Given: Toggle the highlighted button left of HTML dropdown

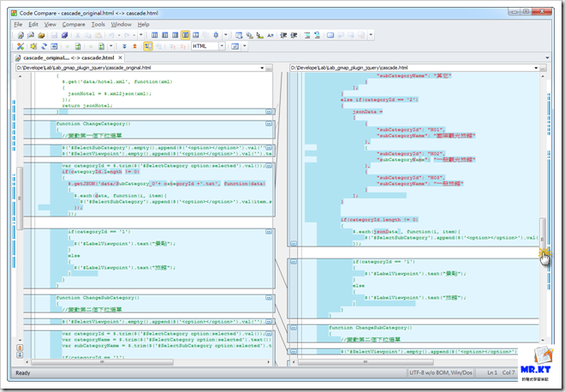Looking at the screenshot, I should [x=148, y=46].
